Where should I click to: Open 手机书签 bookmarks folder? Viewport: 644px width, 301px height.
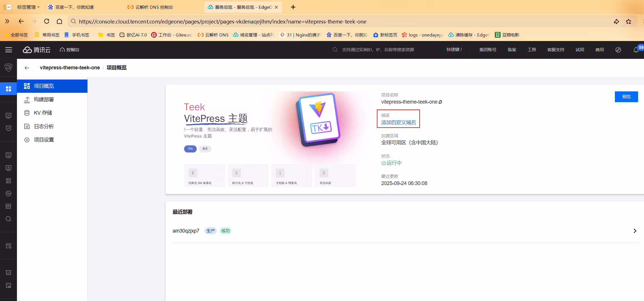(77, 35)
